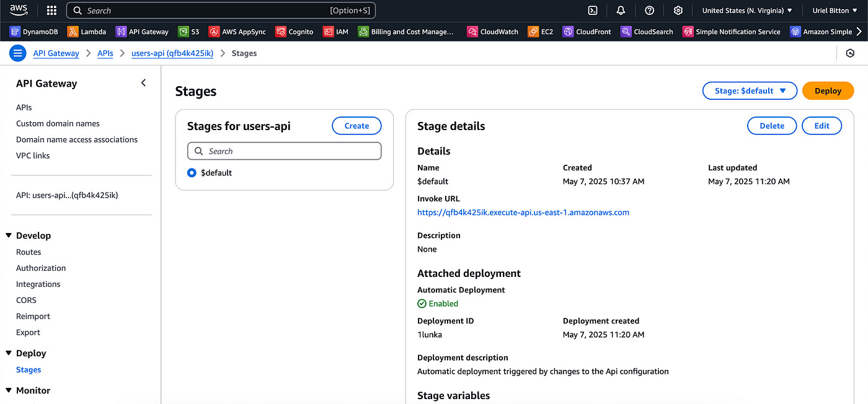Open Export in sidebar

point(28,333)
